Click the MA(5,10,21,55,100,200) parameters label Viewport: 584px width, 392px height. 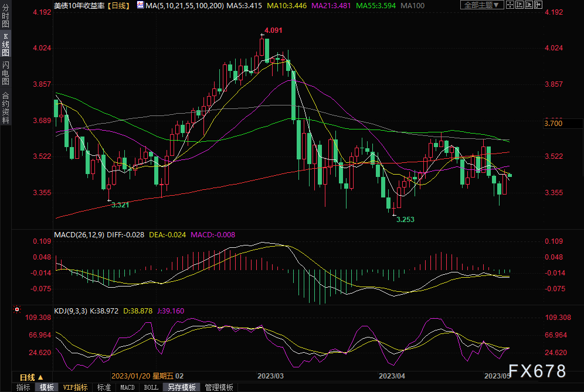pyautogui.click(x=185, y=6)
